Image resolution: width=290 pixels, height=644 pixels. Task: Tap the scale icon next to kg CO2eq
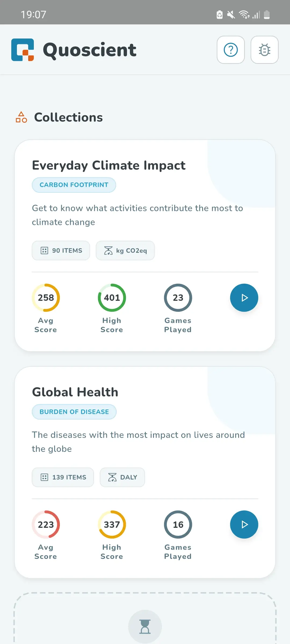108,251
